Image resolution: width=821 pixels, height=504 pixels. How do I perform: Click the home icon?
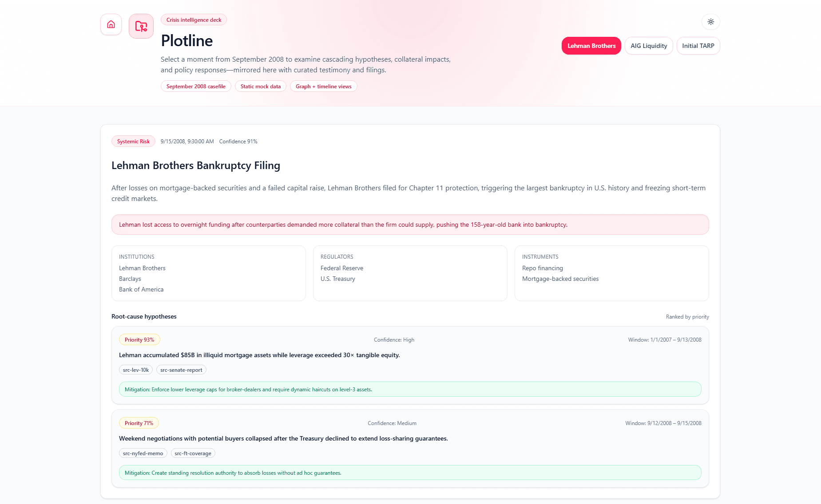point(111,25)
